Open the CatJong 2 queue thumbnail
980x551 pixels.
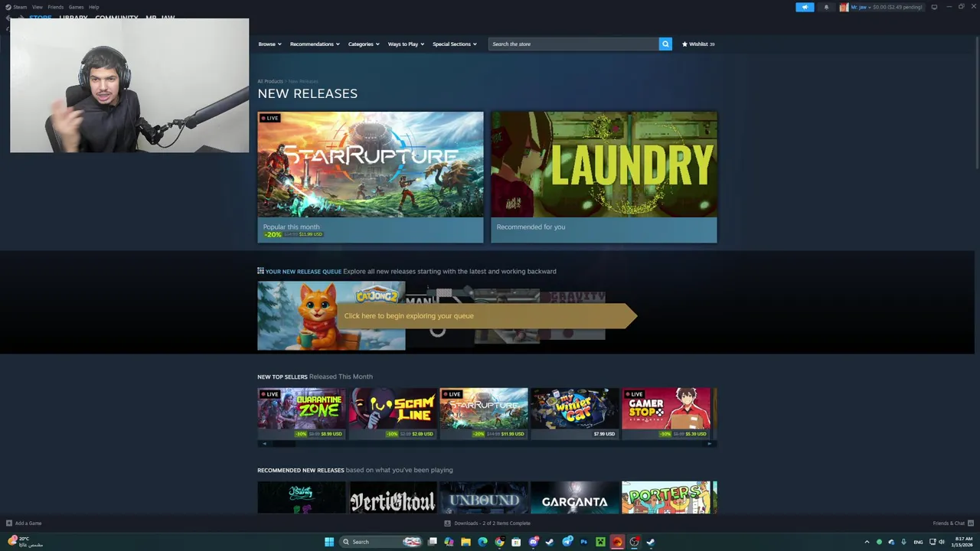(332, 315)
